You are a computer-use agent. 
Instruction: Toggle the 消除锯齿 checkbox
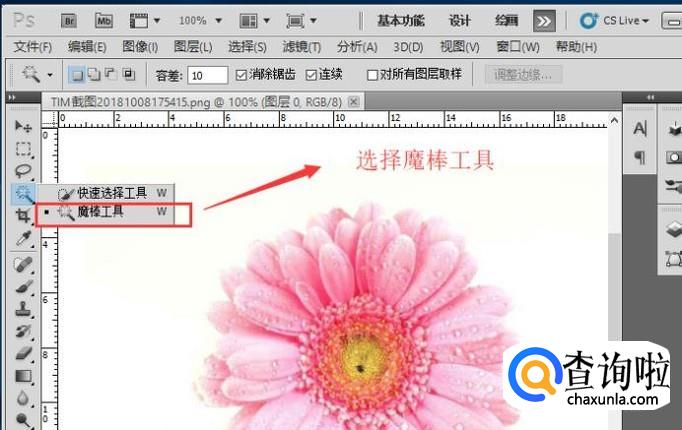[241, 75]
